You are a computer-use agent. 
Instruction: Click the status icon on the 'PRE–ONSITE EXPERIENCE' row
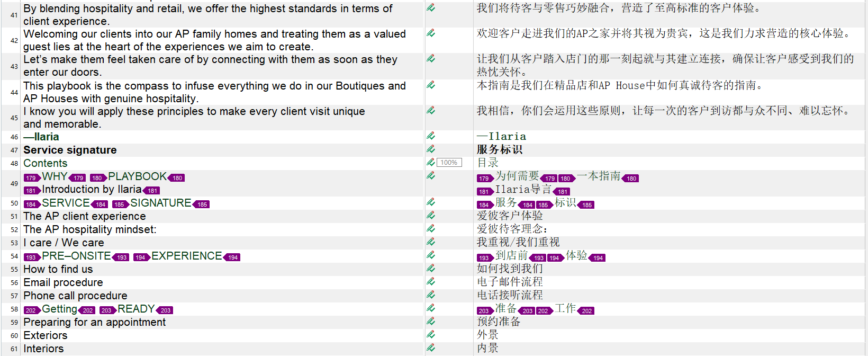tap(431, 255)
